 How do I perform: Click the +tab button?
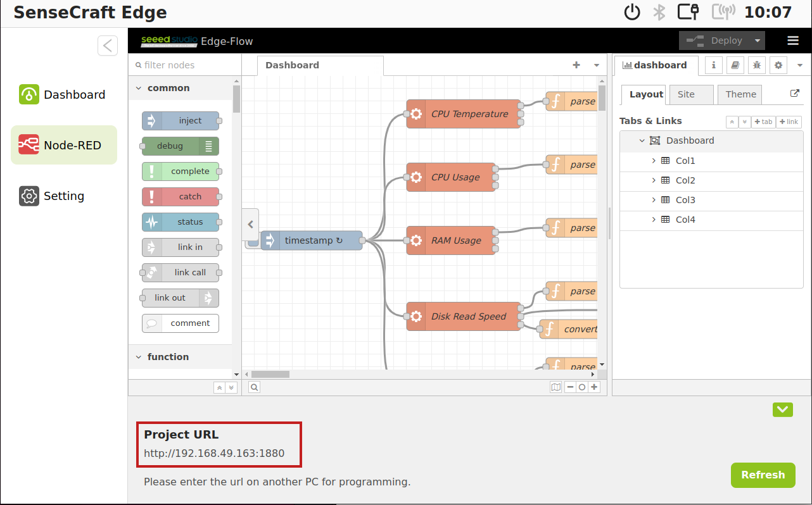tap(763, 122)
